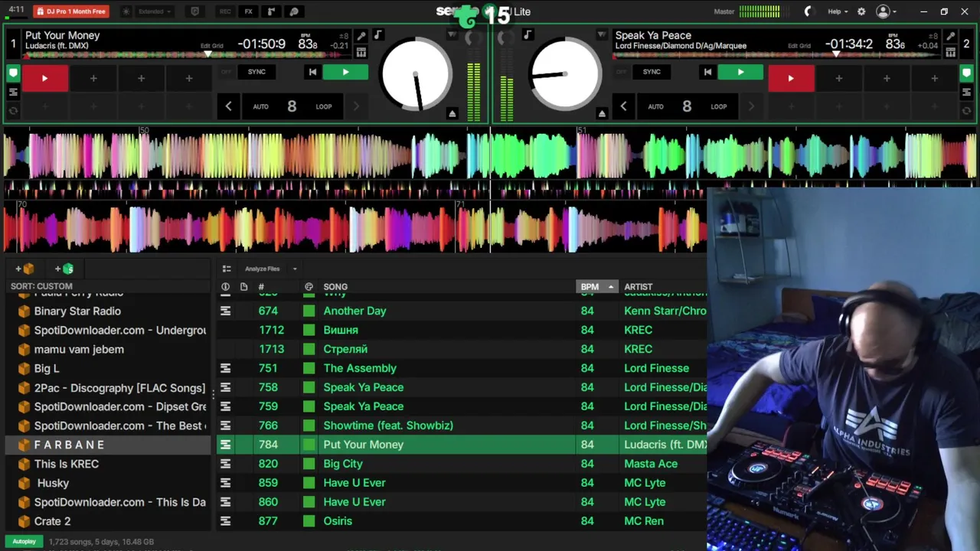Sort by the ARTIST column header
The image size is (980, 551).
coord(639,287)
